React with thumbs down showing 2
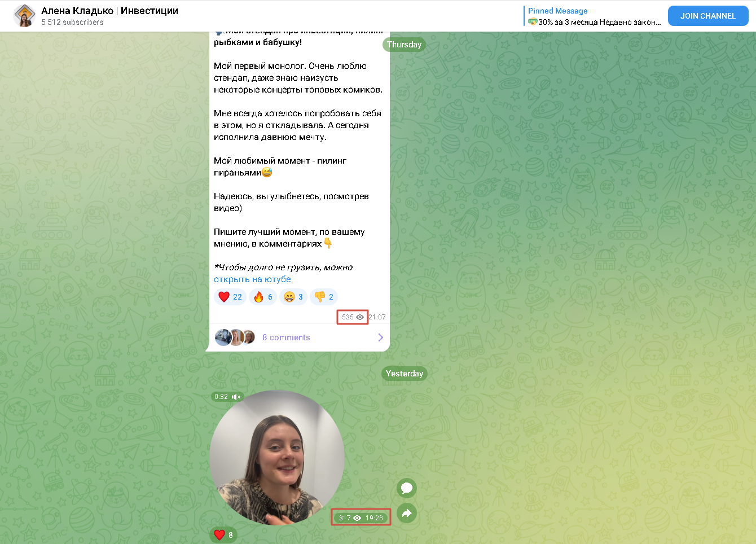Image resolution: width=756 pixels, height=544 pixels. [324, 297]
